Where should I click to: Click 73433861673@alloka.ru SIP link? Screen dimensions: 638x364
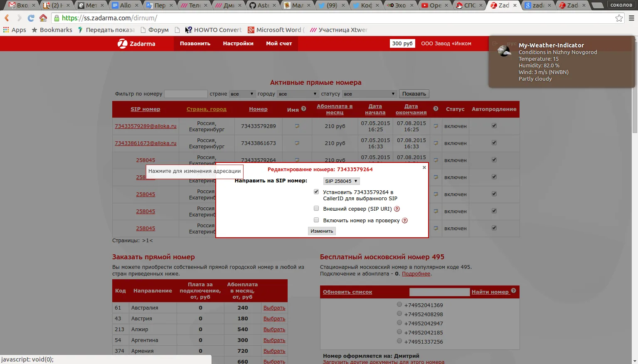(x=145, y=143)
